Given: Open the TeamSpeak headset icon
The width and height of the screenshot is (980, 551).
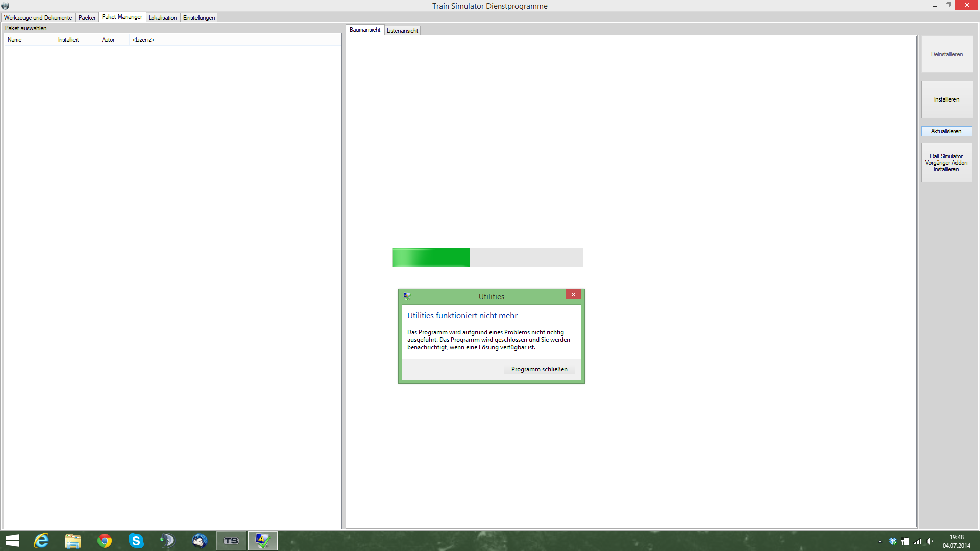Looking at the screenshot, I should (167, 541).
